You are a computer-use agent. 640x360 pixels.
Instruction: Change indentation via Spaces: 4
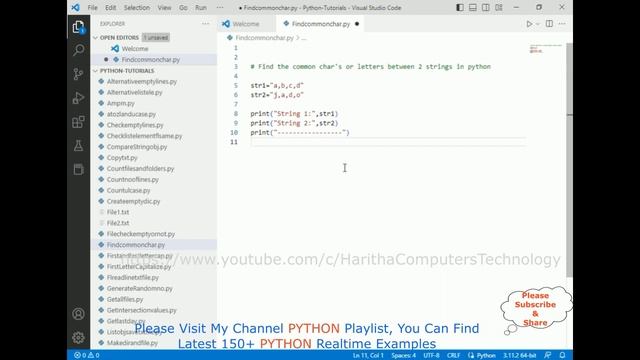(404, 355)
